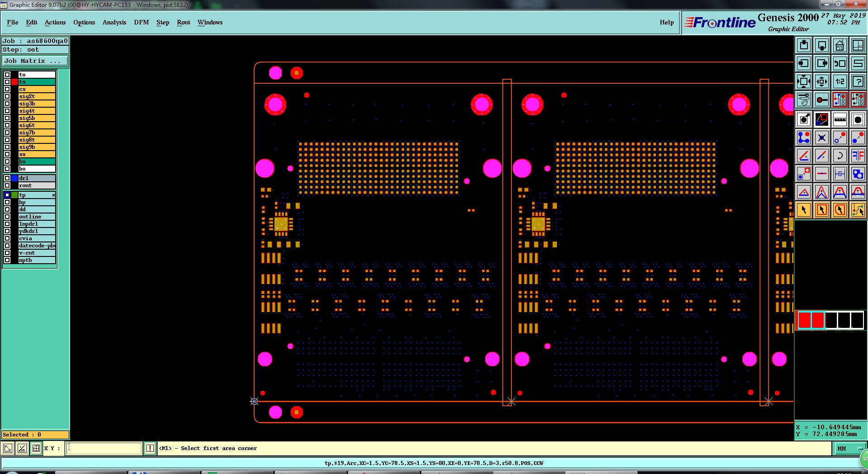Toggle checkbox for layer cs
868x474 pixels.
tap(7, 89)
